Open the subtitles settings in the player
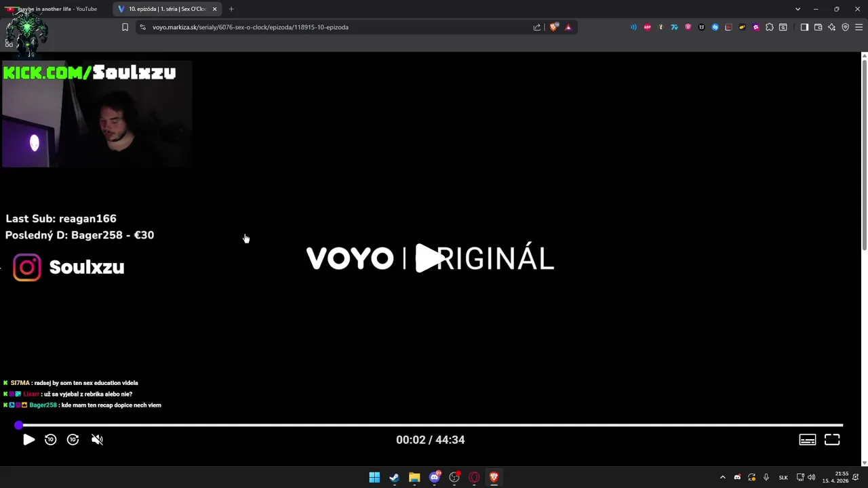The height and width of the screenshot is (488, 868). (808, 440)
